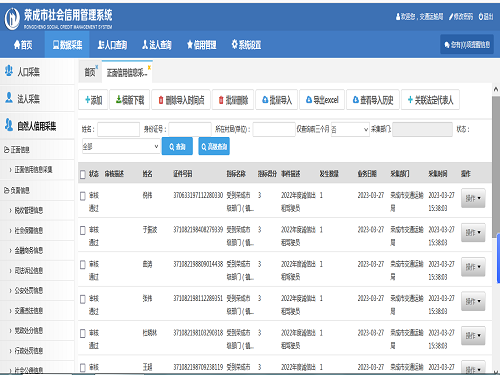
Task: Open 操作 dropdown for ID ending 0318
Action: click(x=473, y=336)
